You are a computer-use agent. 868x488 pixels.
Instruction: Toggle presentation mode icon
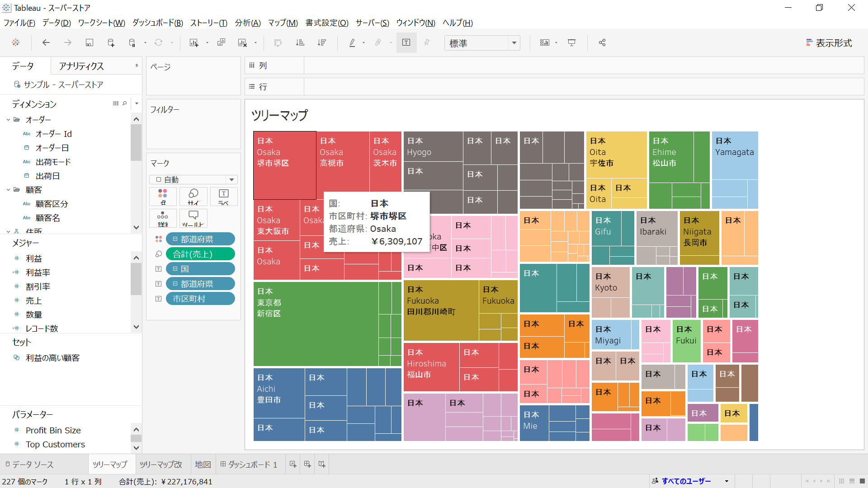click(x=572, y=42)
